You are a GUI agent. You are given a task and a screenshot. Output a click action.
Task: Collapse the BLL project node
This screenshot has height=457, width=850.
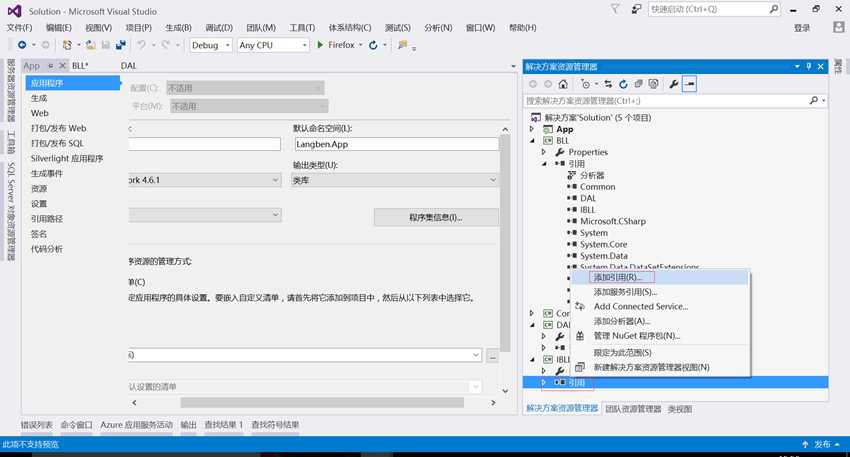pyautogui.click(x=532, y=140)
